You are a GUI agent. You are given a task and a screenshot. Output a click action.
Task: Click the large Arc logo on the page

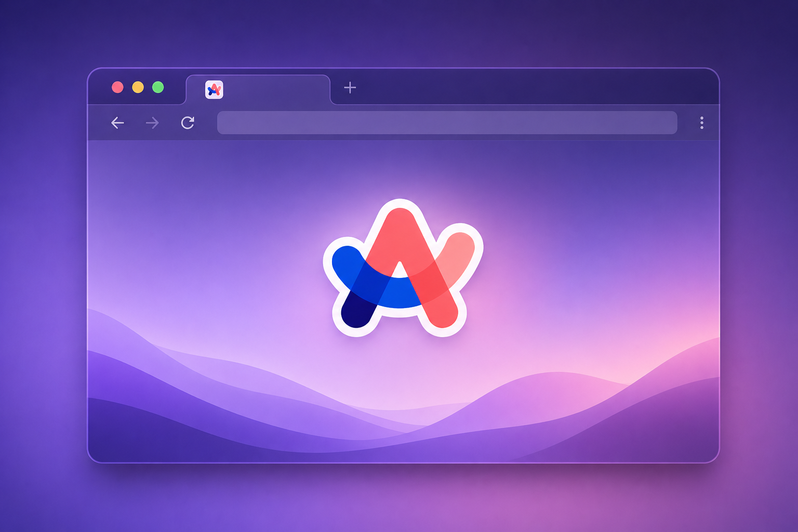403,268
